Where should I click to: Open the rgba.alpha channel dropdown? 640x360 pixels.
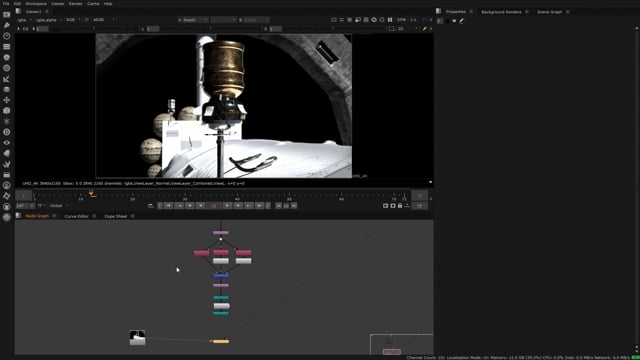click(49, 20)
